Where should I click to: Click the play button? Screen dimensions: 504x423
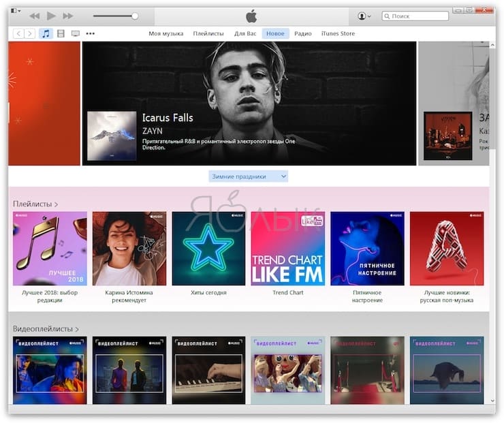(x=51, y=16)
